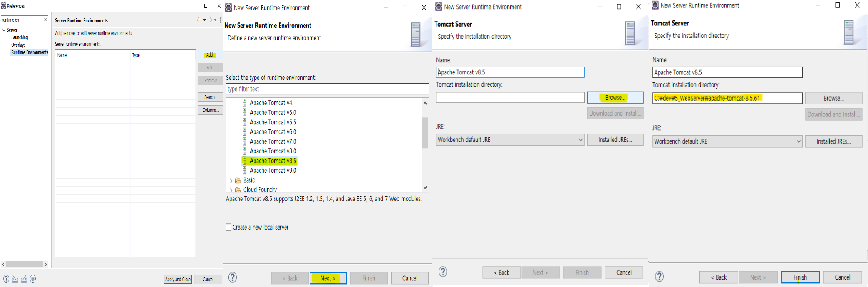The width and height of the screenshot is (868, 287).
Task: Click Preferences tree horizontal scrollbar right arrow
Action: click(x=46, y=264)
